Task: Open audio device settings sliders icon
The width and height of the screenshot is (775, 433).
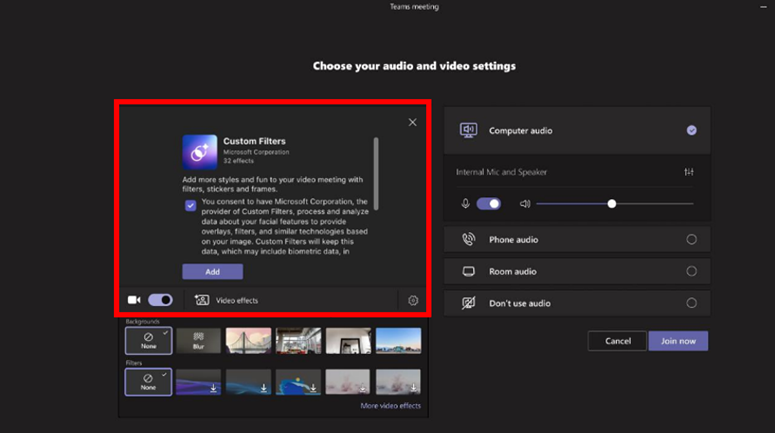Action: point(689,172)
